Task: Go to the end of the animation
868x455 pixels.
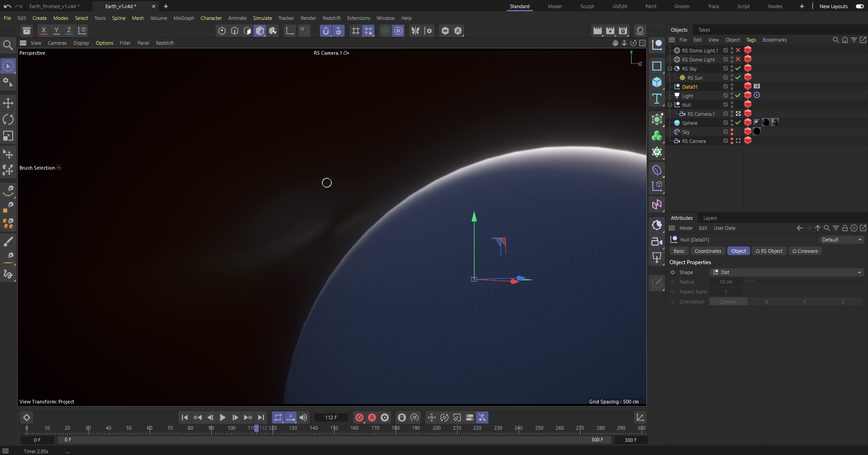Action: (261, 417)
